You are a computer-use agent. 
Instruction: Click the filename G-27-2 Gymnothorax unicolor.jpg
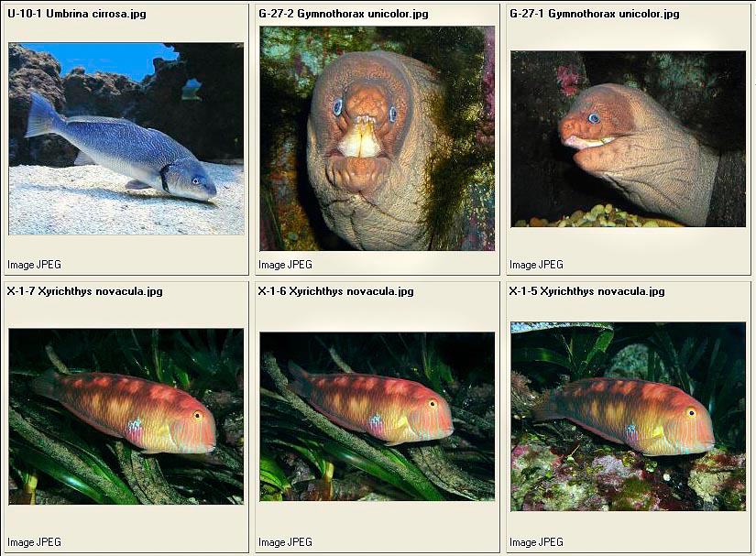(344, 14)
